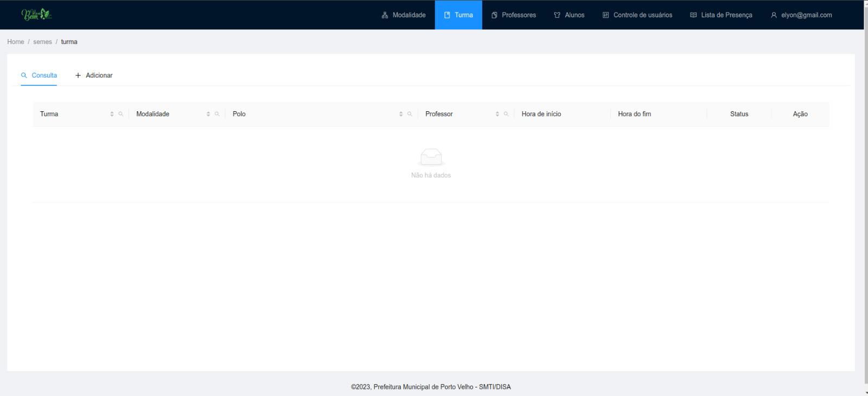Follow the semes breadcrumb link
The height and width of the screenshot is (396, 868).
point(42,42)
